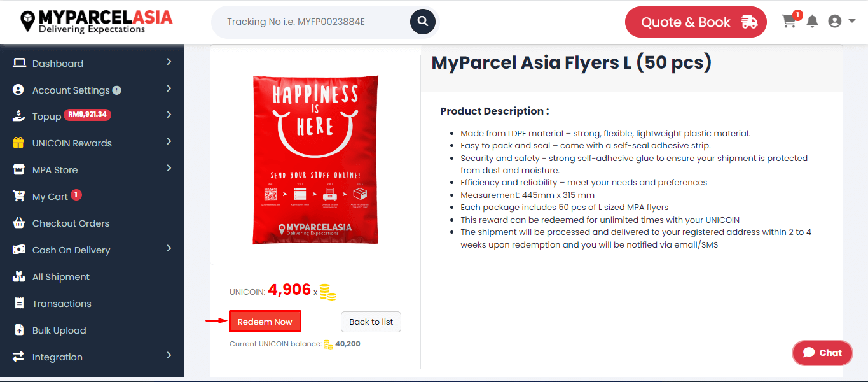Click the MyParcel Asia logo
This screenshot has height=382, width=868.
97,22
